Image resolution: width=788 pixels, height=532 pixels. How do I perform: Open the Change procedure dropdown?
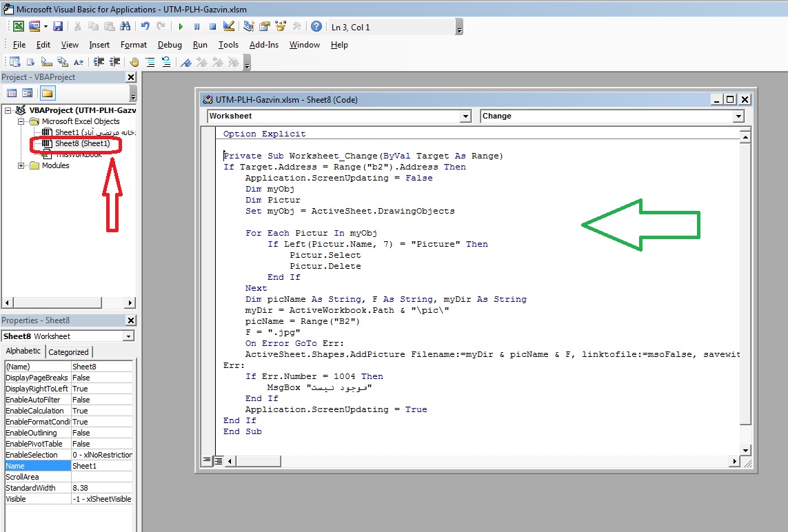[x=738, y=116]
